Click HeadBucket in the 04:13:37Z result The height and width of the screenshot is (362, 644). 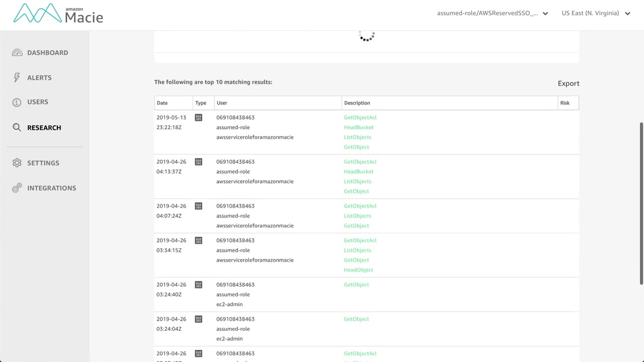coord(358,171)
